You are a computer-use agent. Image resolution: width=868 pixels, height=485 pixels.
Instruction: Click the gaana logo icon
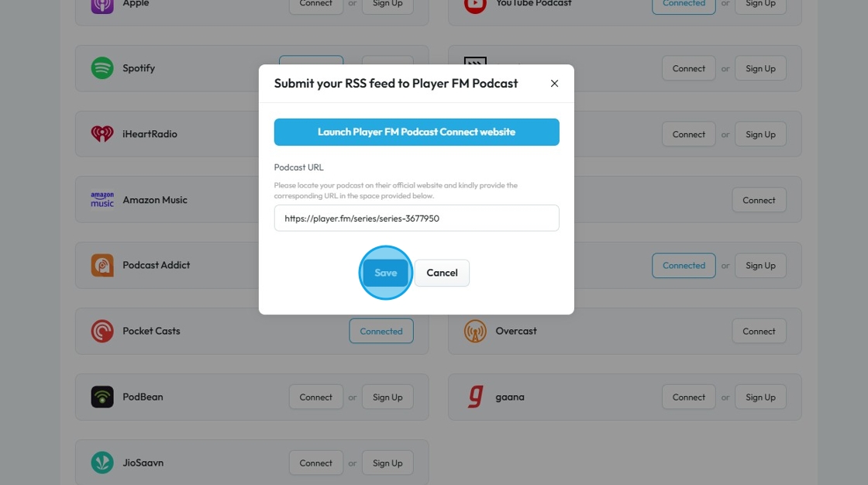pyautogui.click(x=475, y=397)
